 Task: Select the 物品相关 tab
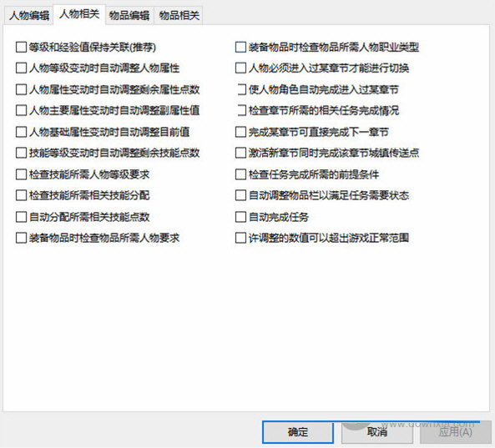click(x=179, y=16)
